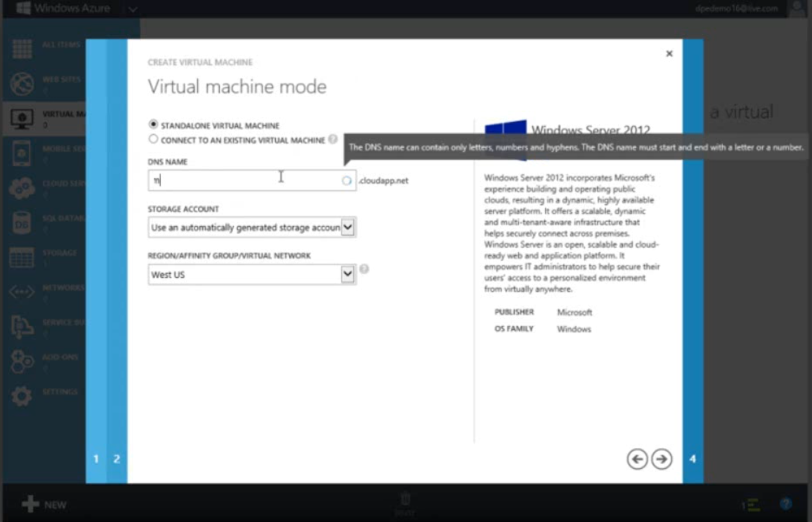Open the help question mark at bottom right

(785, 504)
